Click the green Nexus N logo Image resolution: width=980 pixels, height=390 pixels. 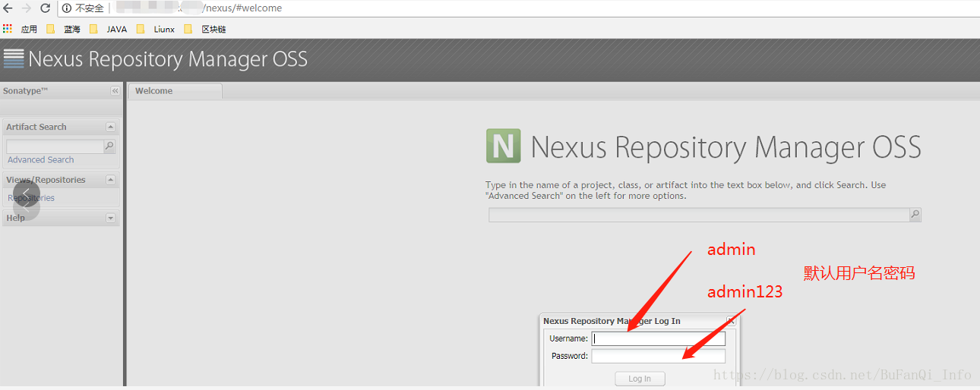tap(504, 146)
